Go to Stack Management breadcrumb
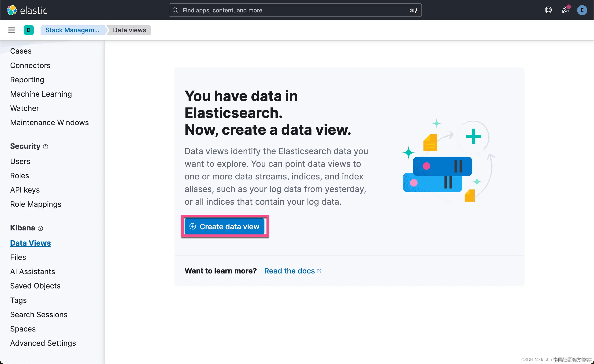594x364 pixels. coord(72,30)
